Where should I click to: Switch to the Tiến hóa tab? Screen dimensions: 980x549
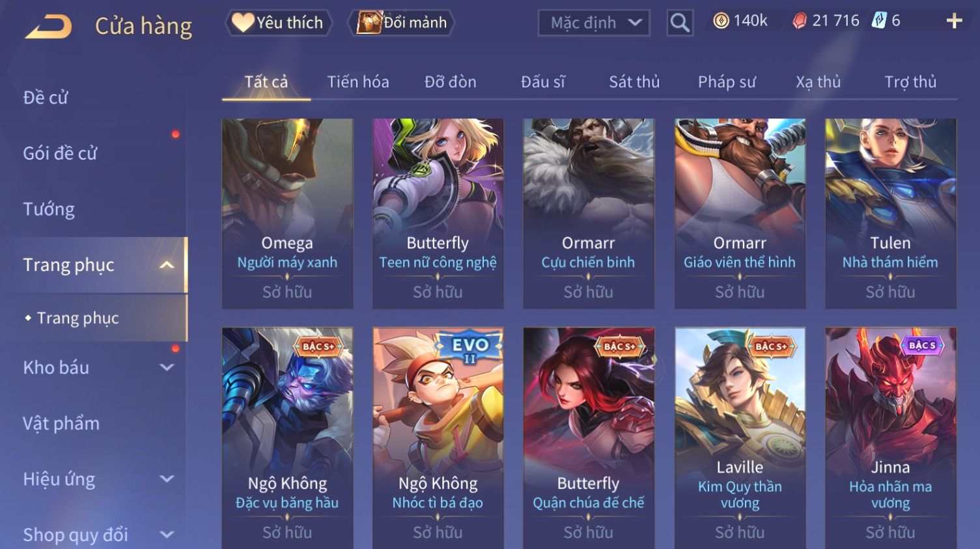coord(358,82)
